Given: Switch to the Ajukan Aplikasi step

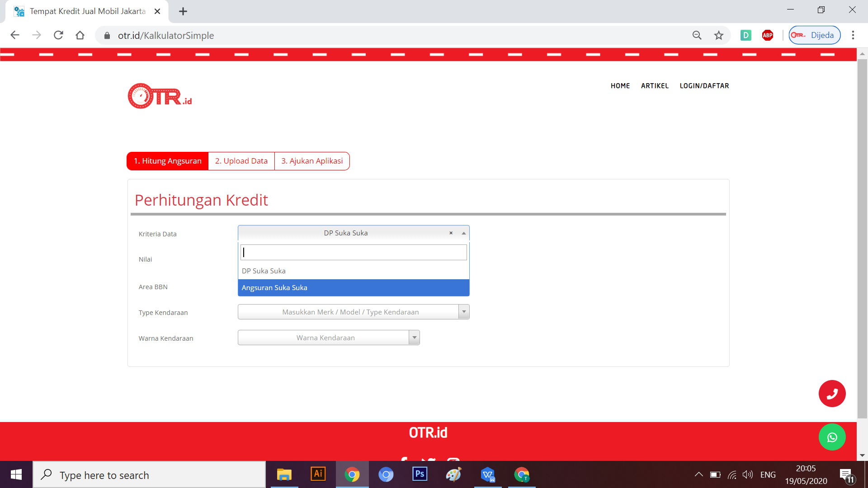Looking at the screenshot, I should tap(312, 161).
